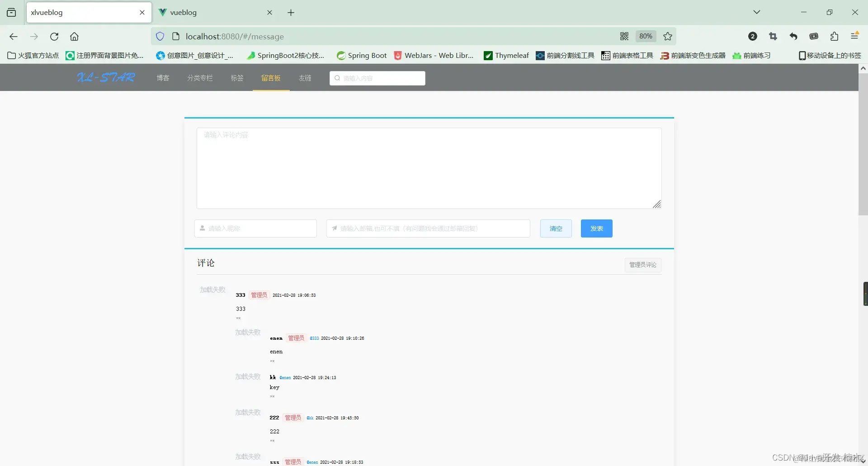Open the 前端渐变色生成器 bookmark
Image resolution: width=868 pixels, height=466 pixels.
pos(693,56)
